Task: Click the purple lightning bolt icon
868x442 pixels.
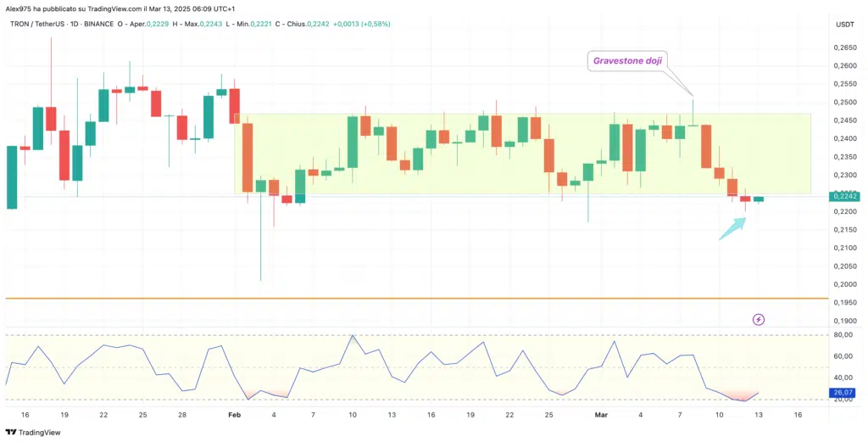Action: pyautogui.click(x=759, y=320)
